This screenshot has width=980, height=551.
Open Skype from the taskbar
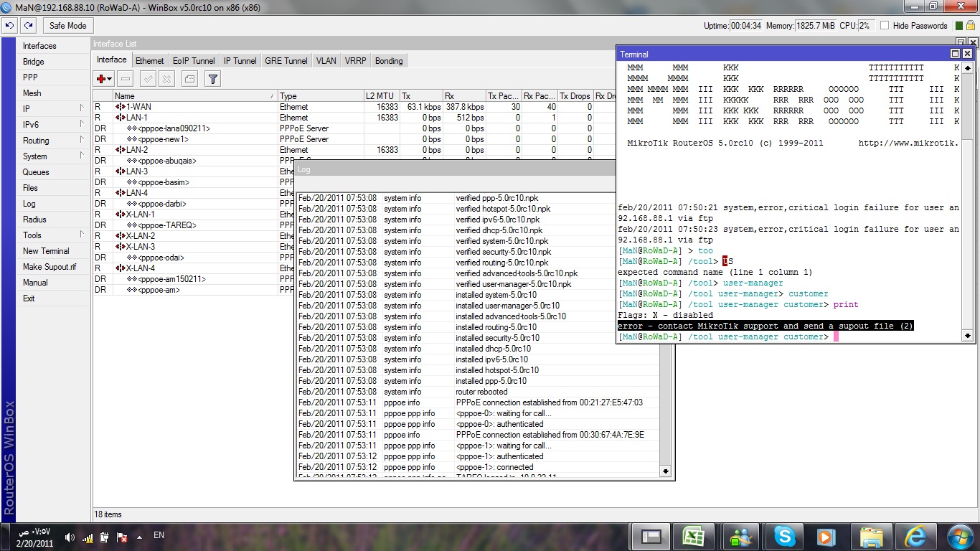tap(783, 535)
